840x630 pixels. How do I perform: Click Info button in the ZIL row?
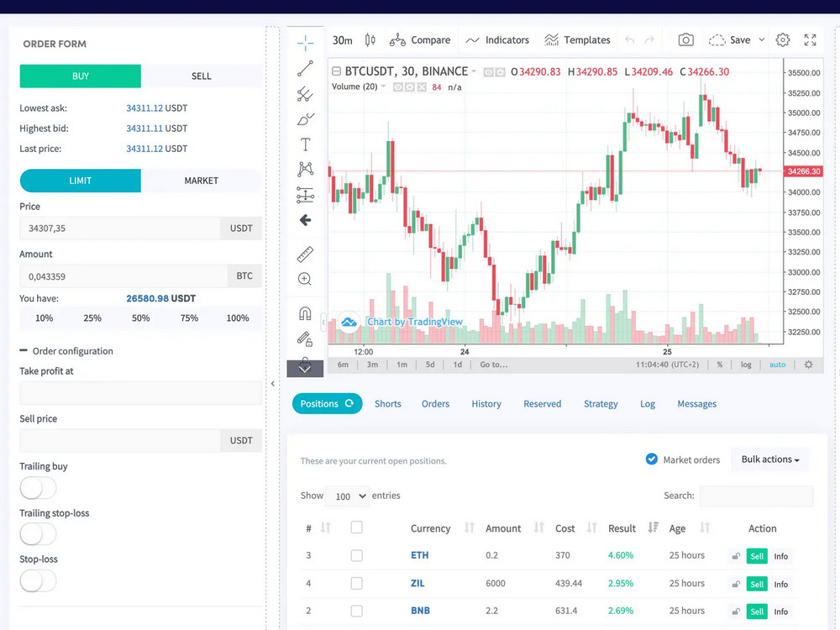pos(780,584)
